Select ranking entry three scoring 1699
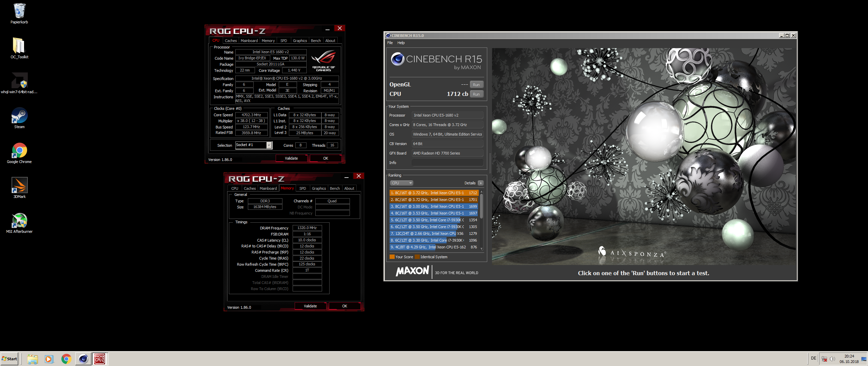The height and width of the screenshot is (366, 868). [x=434, y=206]
